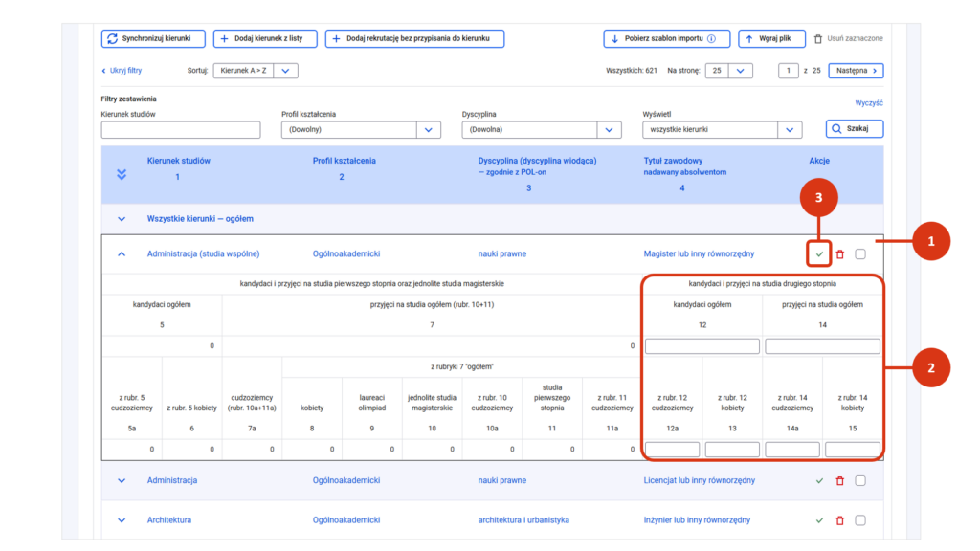This screenshot has width=980, height=551.
Task: Click the info icon beside Pobierz szablon importu
Action: coord(711,38)
